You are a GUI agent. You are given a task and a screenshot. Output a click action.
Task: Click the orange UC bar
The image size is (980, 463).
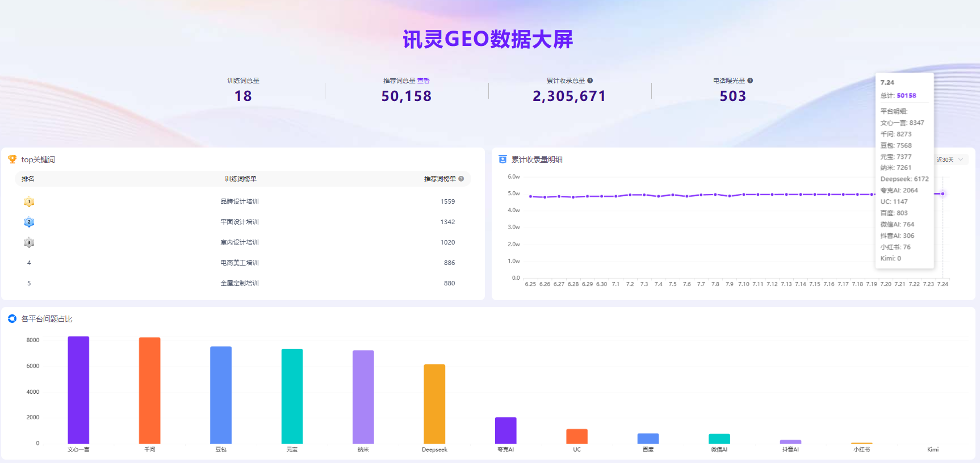(577, 436)
